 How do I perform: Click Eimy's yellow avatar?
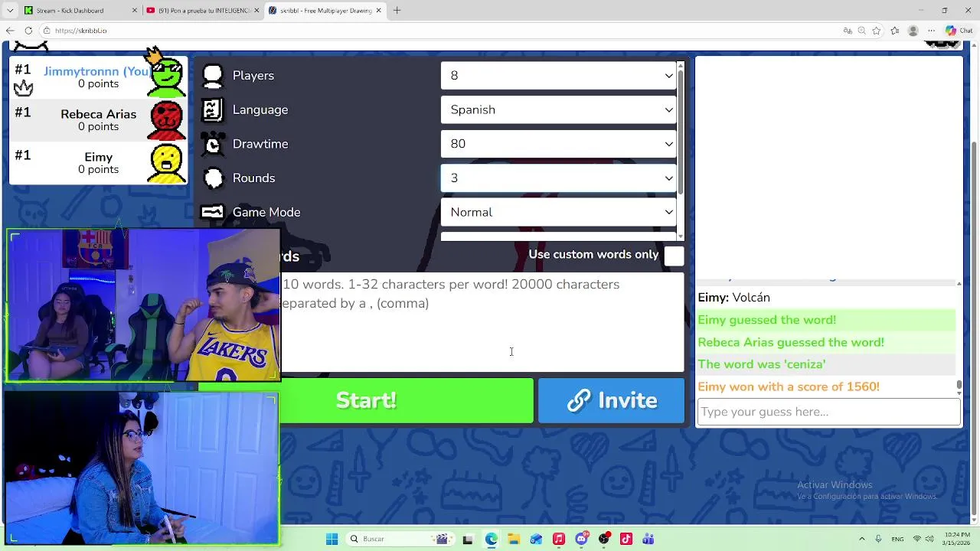tap(166, 162)
